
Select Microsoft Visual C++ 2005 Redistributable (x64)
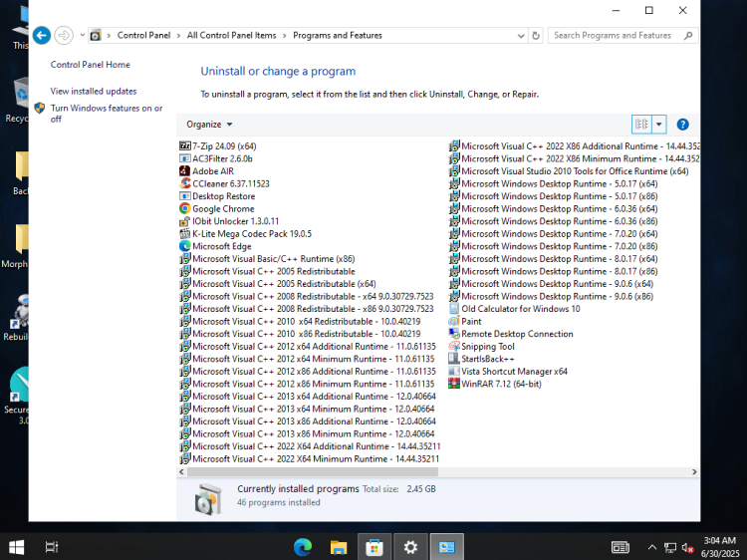(x=278, y=284)
